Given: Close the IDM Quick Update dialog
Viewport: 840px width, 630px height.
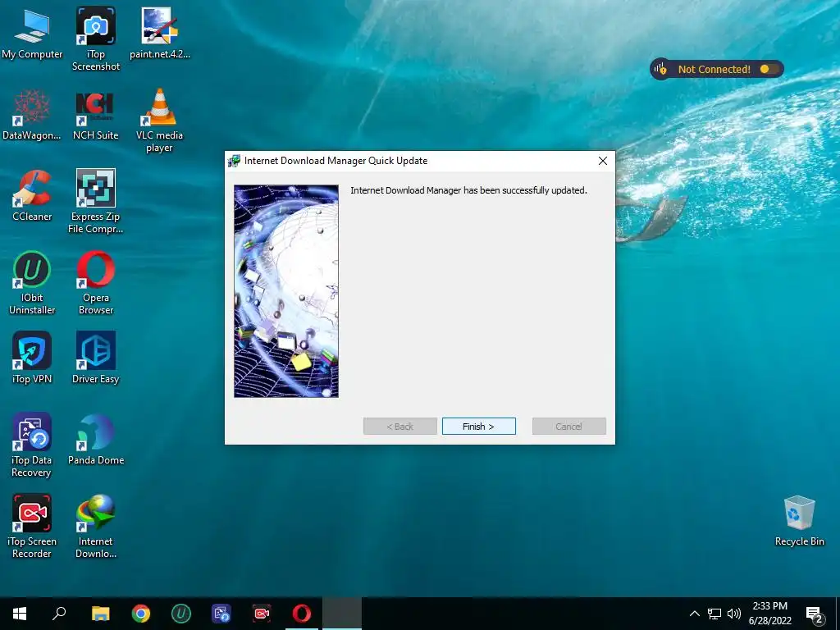Looking at the screenshot, I should tap(603, 161).
